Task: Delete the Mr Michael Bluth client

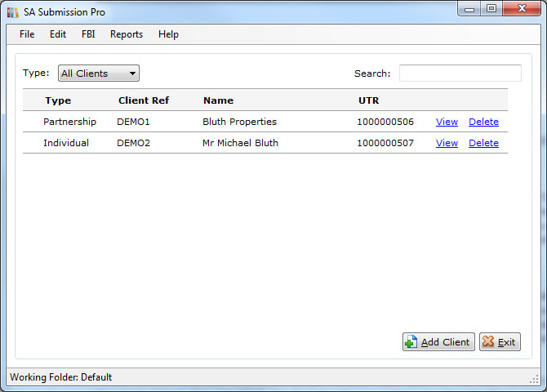Action: click(x=483, y=143)
